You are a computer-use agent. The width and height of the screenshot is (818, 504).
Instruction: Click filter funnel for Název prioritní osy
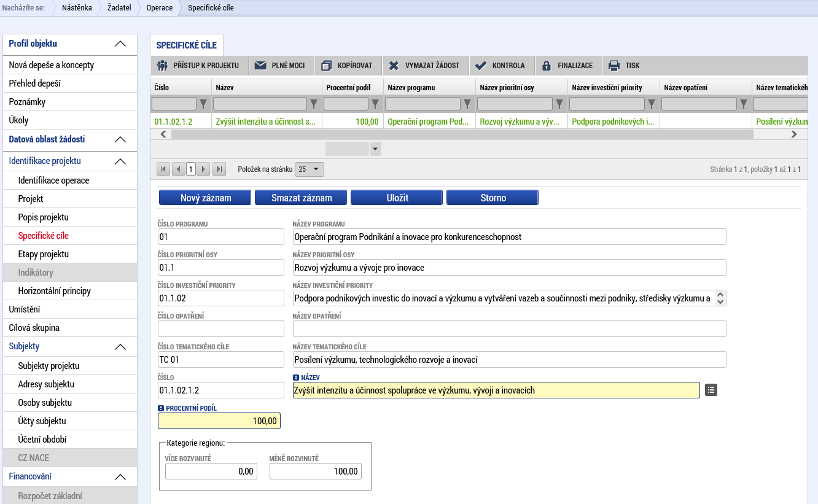tap(559, 104)
